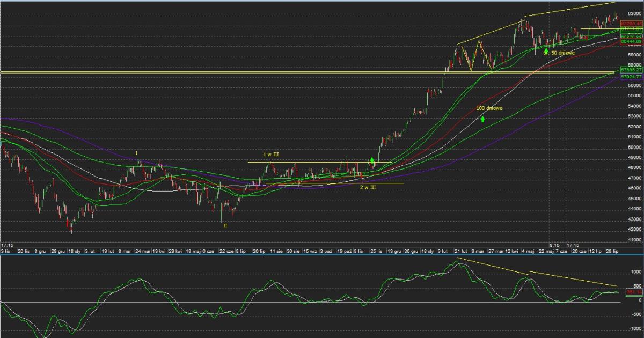Click the green arrow beside "50 dniowe"

[546, 52]
